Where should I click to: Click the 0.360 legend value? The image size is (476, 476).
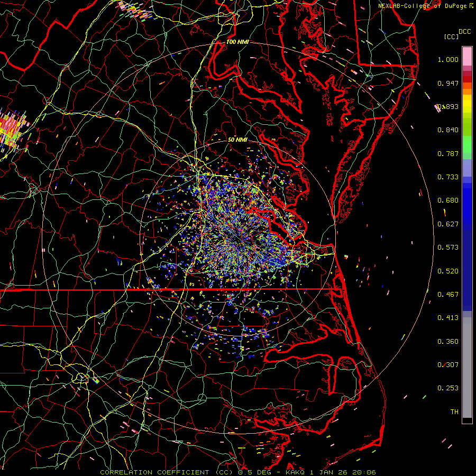point(448,342)
